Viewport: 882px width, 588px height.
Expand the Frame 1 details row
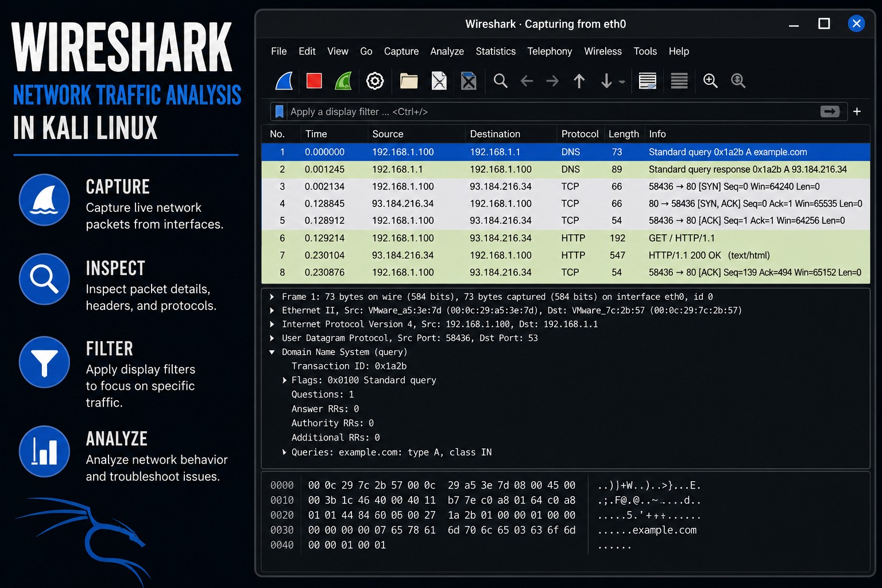tap(272, 297)
